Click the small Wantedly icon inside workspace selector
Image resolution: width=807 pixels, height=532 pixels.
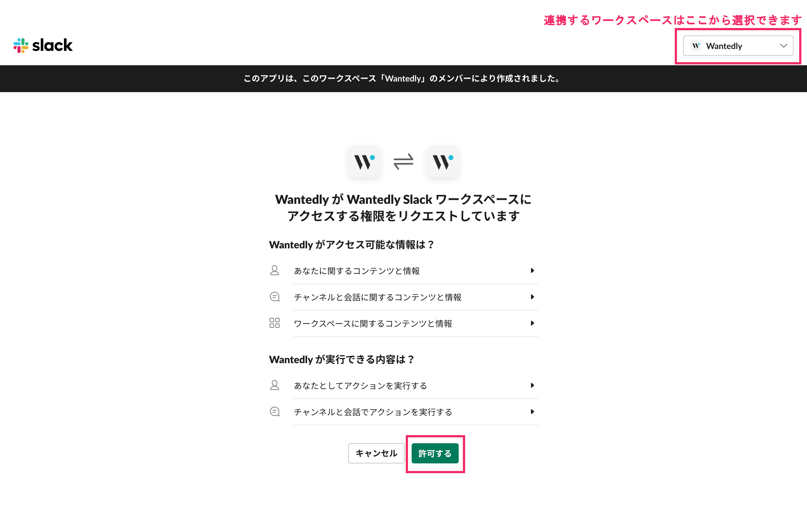[x=696, y=46]
